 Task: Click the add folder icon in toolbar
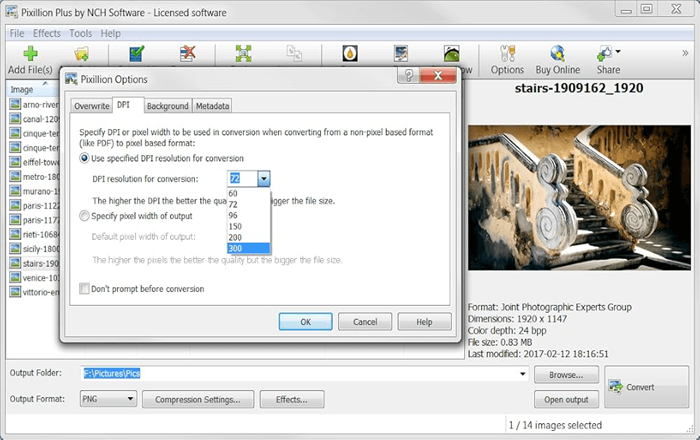click(82, 54)
